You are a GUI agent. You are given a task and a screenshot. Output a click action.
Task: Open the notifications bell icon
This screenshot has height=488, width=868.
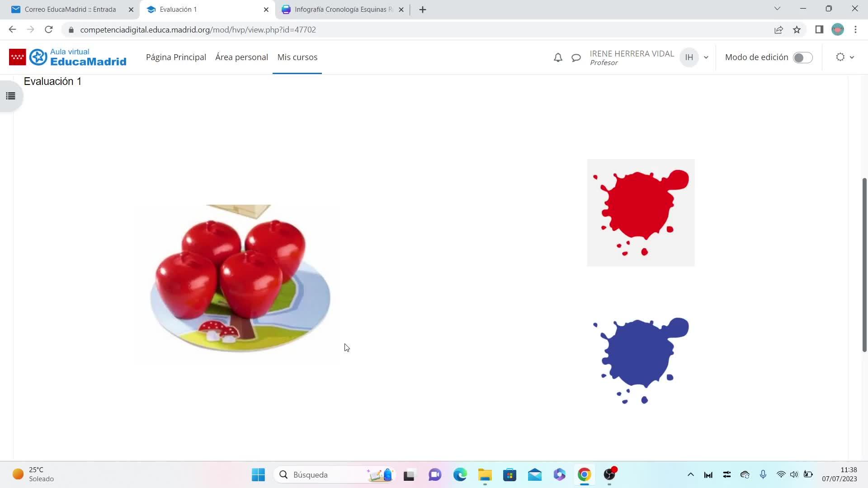point(558,57)
